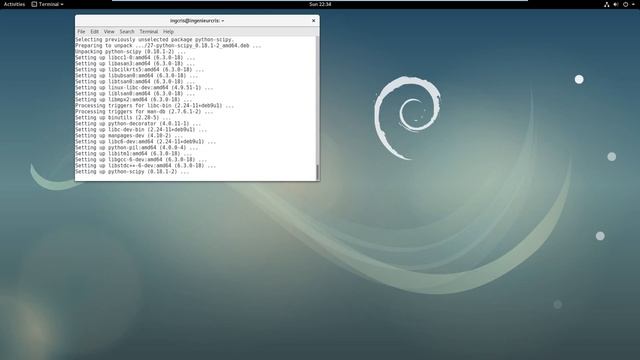The width and height of the screenshot is (640, 360).
Task: Open the Activities overview
Action: tap(14, 4)
